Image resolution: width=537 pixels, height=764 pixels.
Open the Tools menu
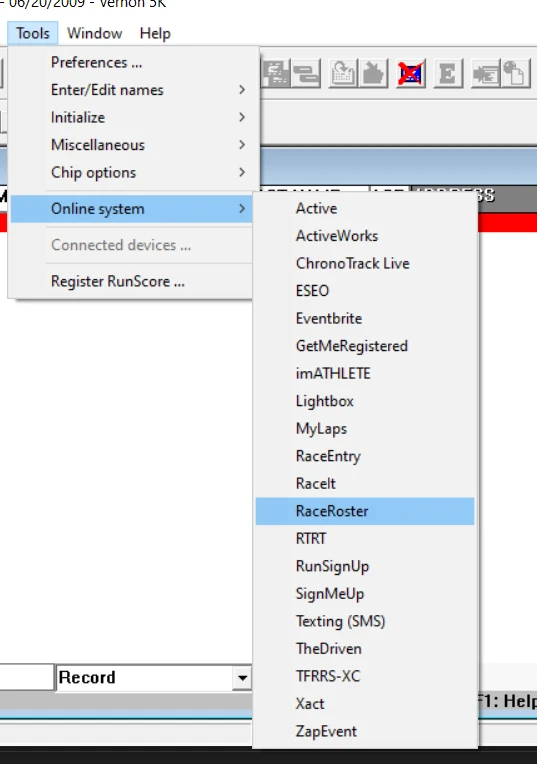pyautogui.click(x=33, y=33)
